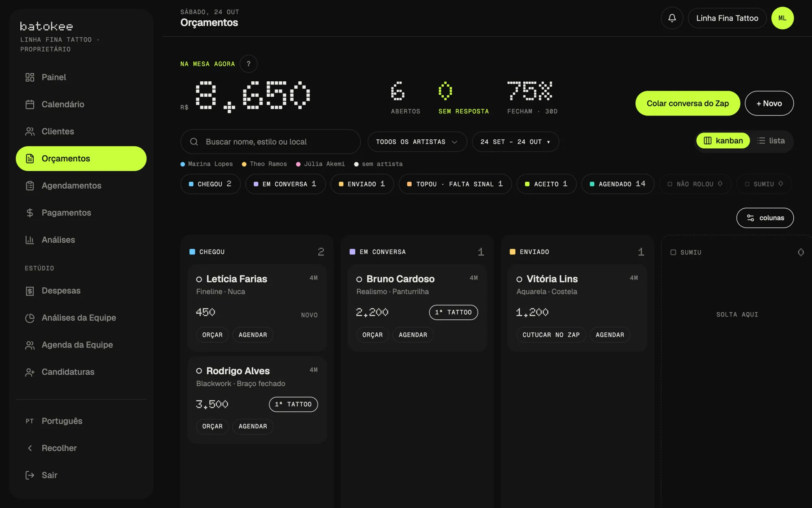Open the help question mark icon
The image size is (812, 508).
[248, 64]
